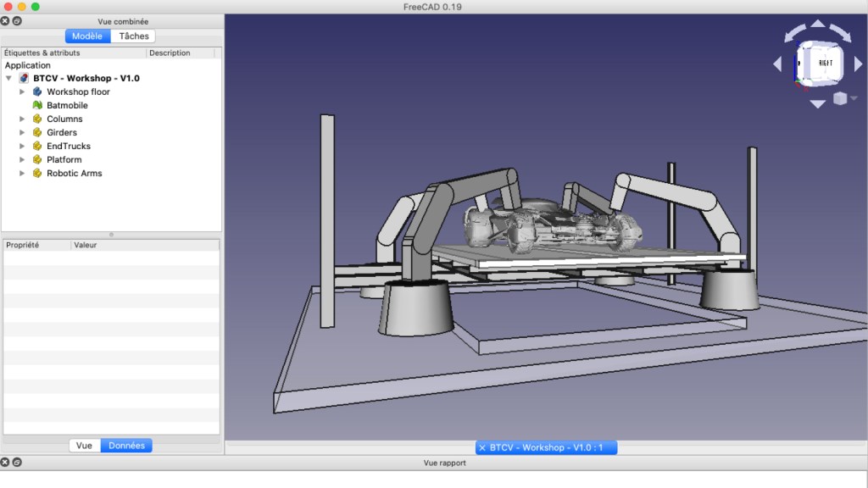
Task: Select the Données property tab
Action: [x=126, y=446]
